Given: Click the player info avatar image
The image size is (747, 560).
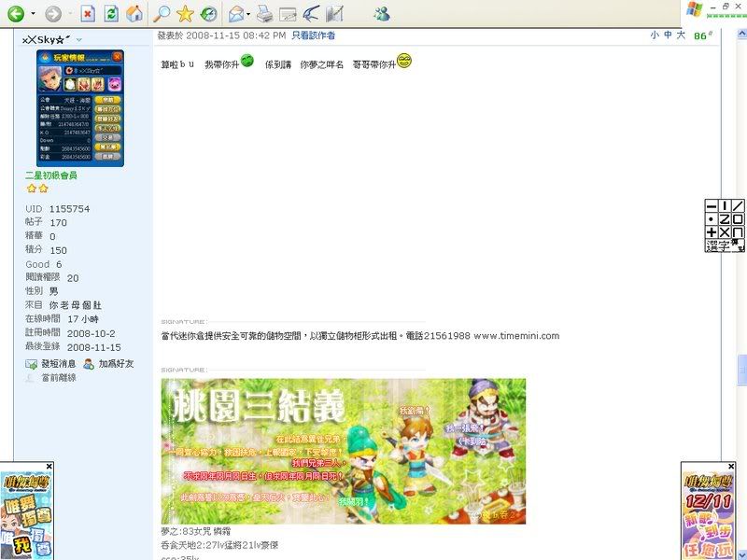Looking at the screenshot, I should pos(80,108).
